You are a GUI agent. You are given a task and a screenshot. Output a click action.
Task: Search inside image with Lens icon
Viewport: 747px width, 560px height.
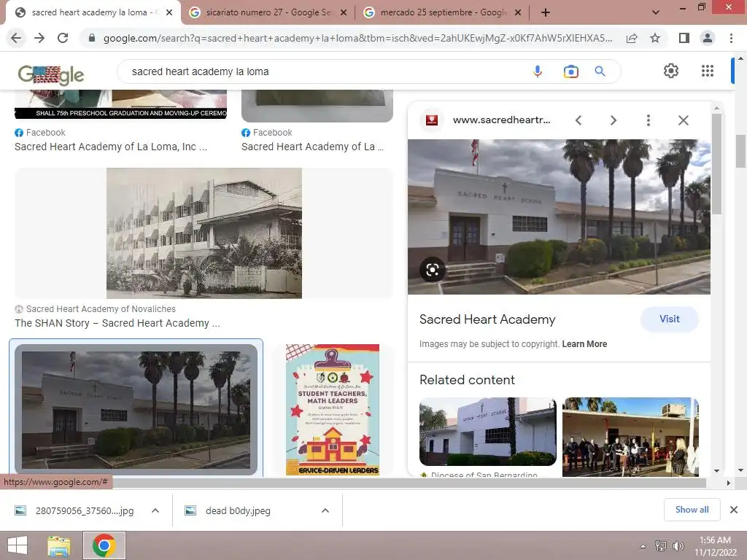(433, 270)
